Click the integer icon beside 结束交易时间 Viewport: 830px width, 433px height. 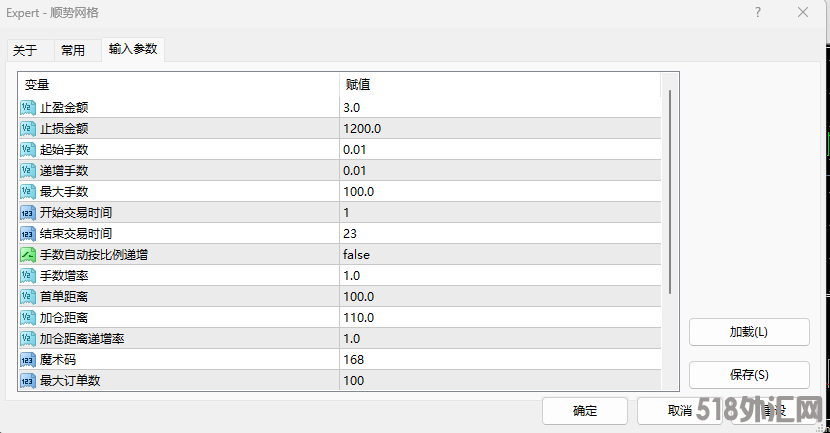pos(28,233)
